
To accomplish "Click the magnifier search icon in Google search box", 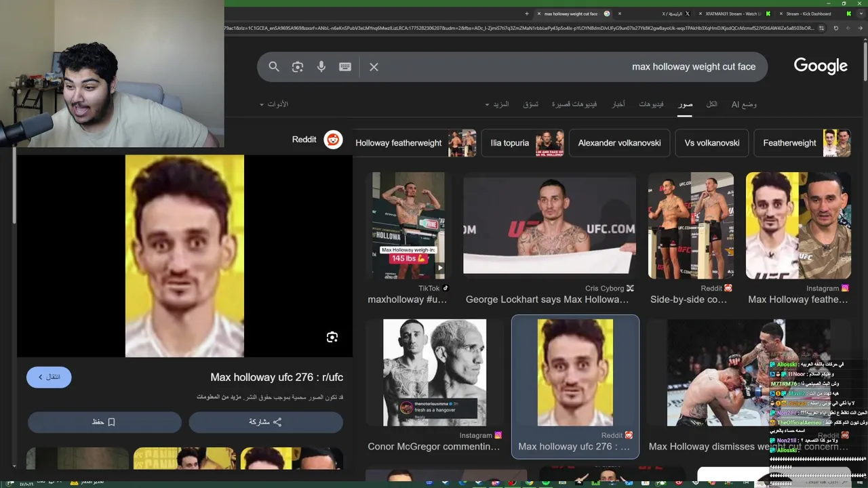I will point(274,66).
